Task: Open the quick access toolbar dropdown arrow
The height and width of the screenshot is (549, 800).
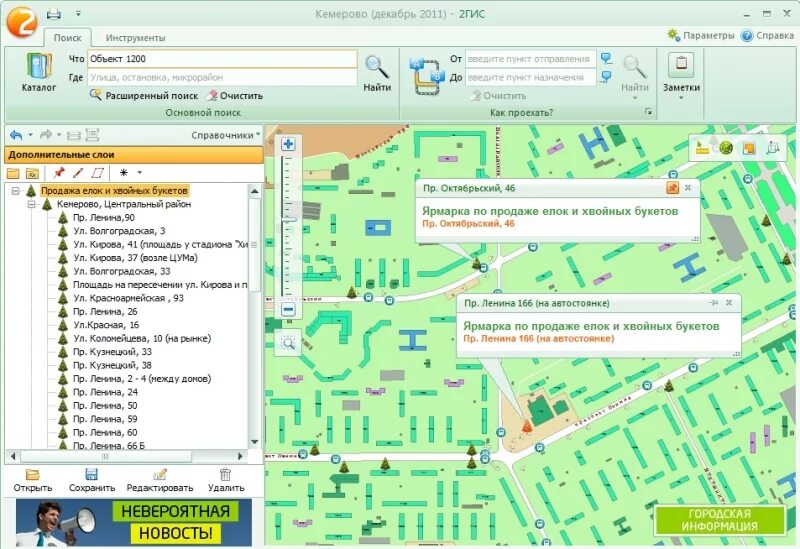Action: [78, 14]
